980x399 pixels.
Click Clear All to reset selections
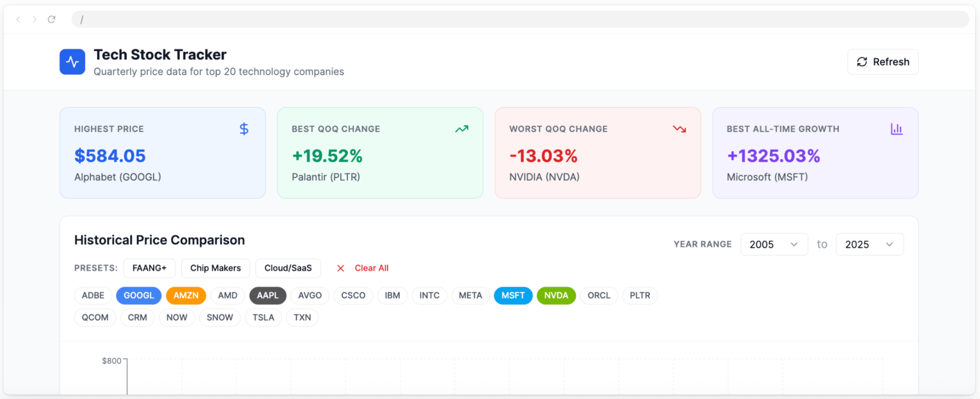(x=363, y=268)
